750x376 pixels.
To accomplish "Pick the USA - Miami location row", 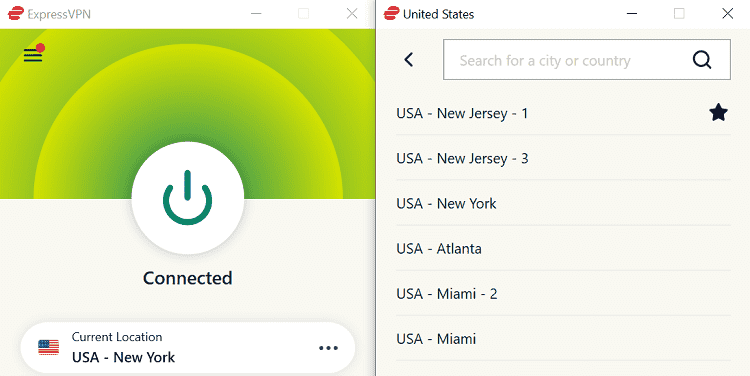I will pos(563,339).
